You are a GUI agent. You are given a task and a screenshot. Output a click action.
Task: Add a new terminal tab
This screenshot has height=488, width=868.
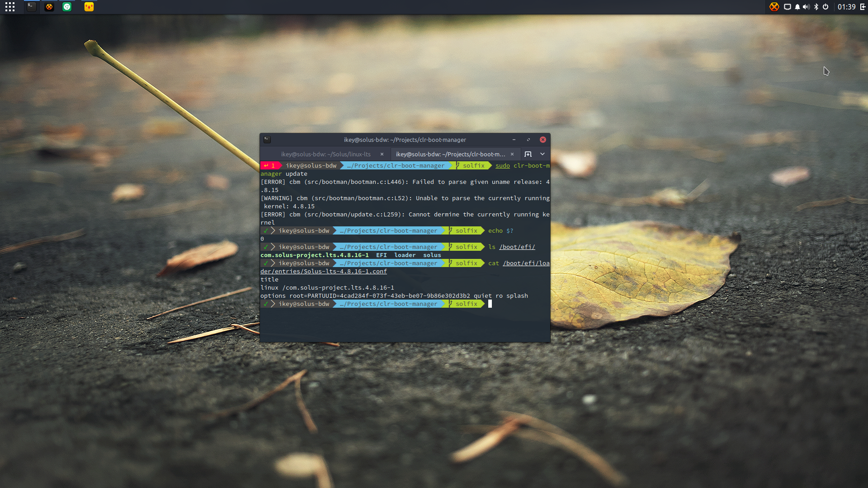pyautogui.click(x=528, y=154)
